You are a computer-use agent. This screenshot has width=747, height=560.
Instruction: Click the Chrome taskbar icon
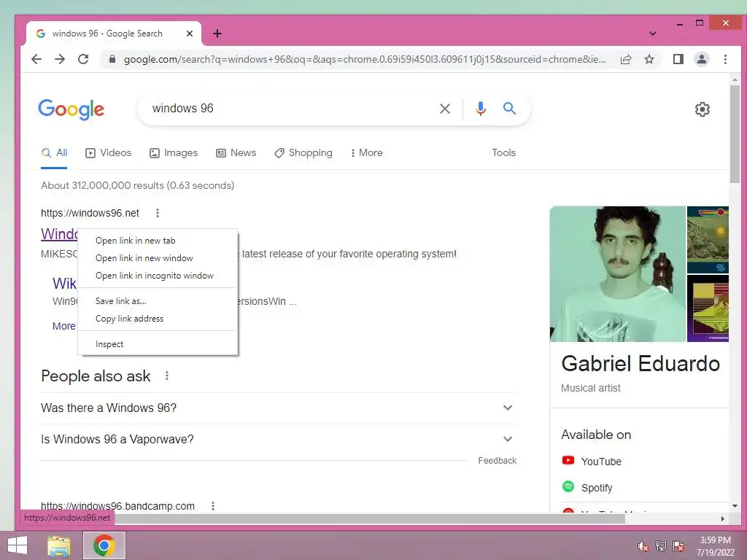(104, 545)
